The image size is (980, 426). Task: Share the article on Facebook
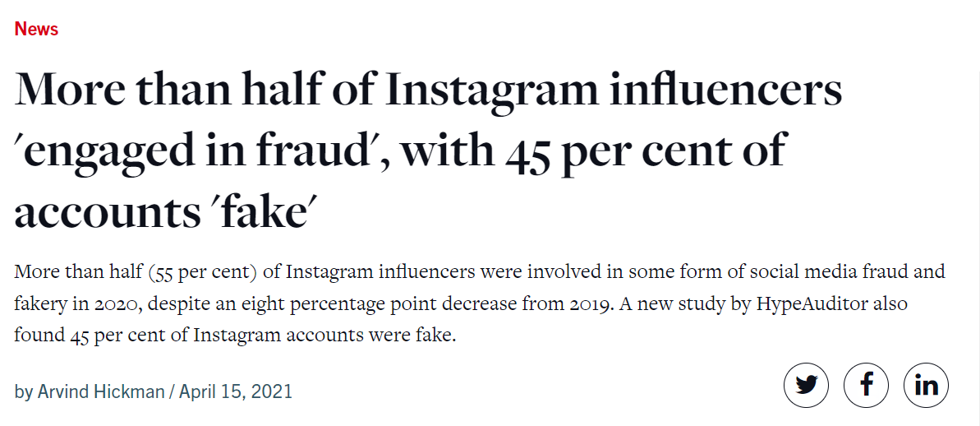coord(867,386)
